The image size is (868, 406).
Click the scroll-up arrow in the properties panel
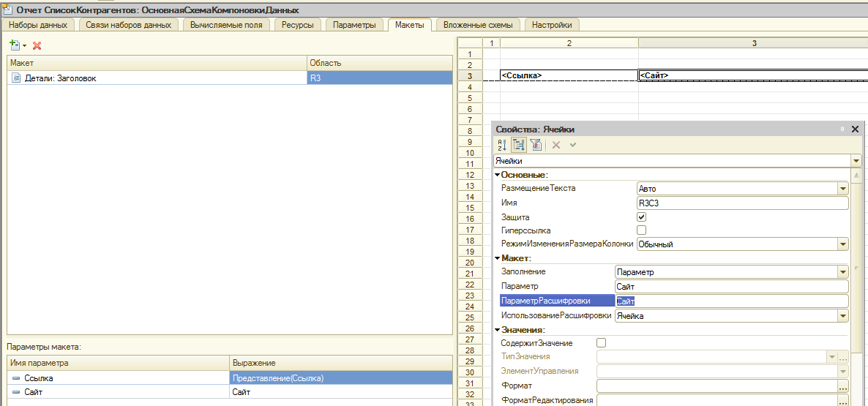coord(857,176)
